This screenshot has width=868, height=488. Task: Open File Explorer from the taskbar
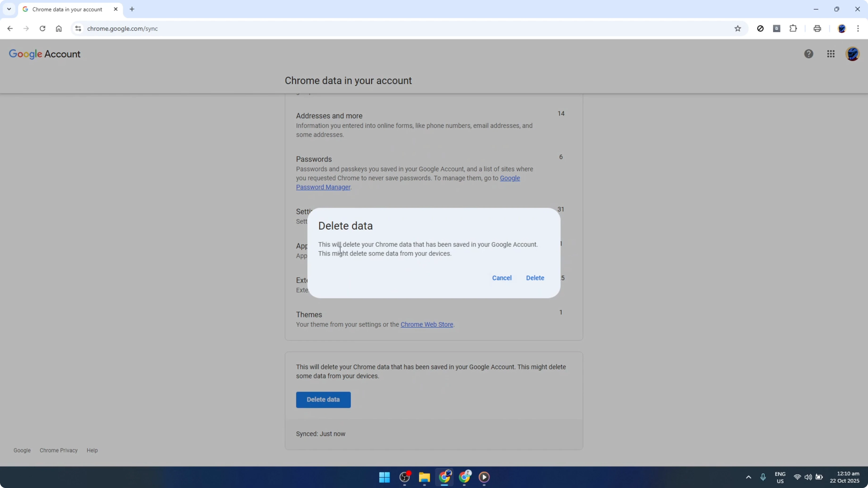pos(424,477)
